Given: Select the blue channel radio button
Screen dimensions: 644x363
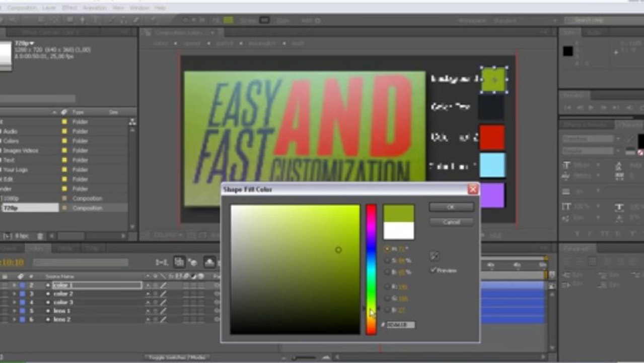Looking at the screenshot, I should coord(387,310).
